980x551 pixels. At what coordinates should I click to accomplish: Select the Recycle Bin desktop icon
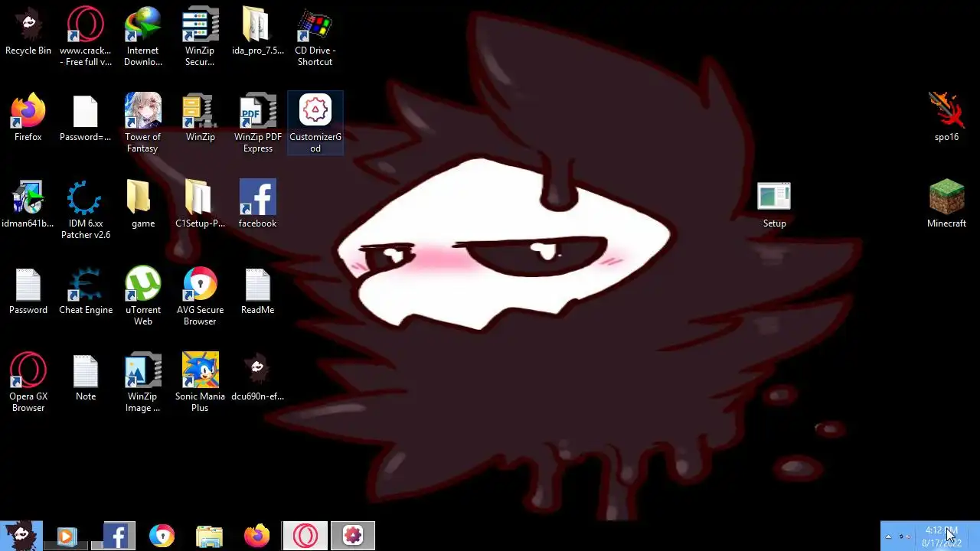point(28,31)
